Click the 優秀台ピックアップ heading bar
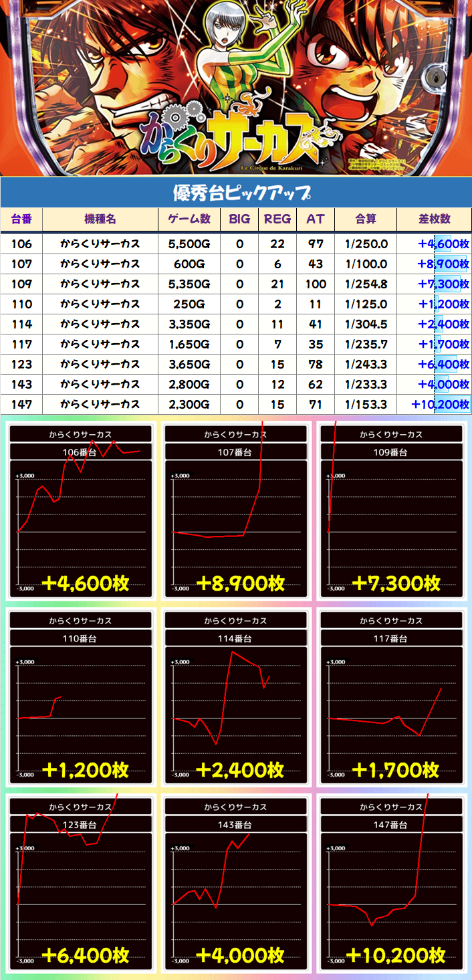 pos(236,193)
